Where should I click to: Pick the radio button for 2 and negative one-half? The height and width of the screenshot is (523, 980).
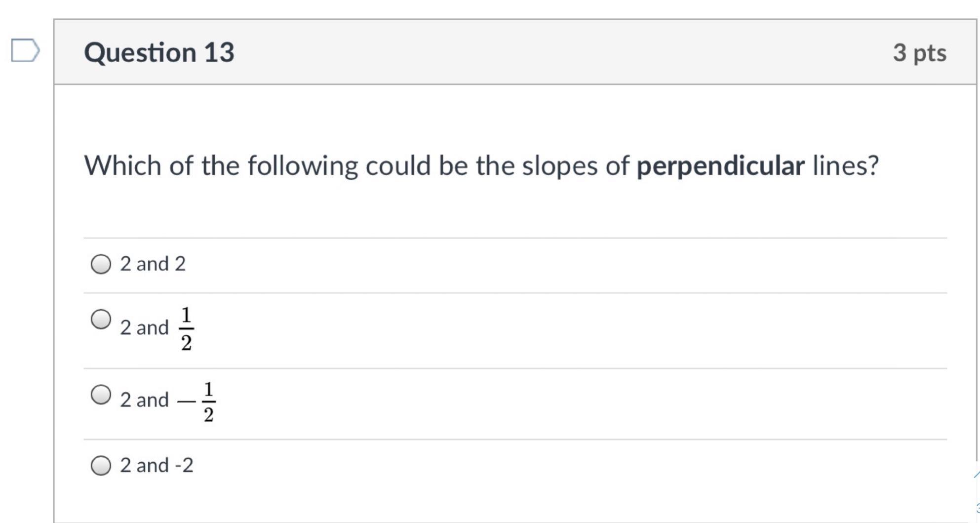coord(101,395)
